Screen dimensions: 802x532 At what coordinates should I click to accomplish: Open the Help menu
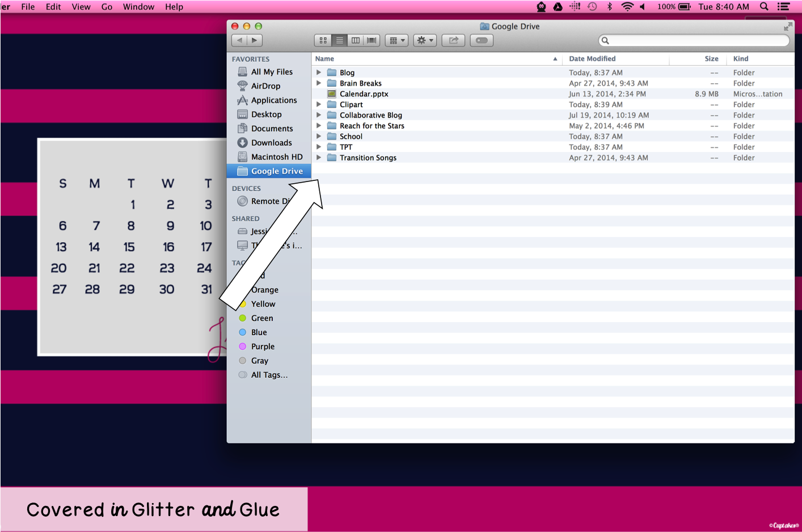click(174, 7)
